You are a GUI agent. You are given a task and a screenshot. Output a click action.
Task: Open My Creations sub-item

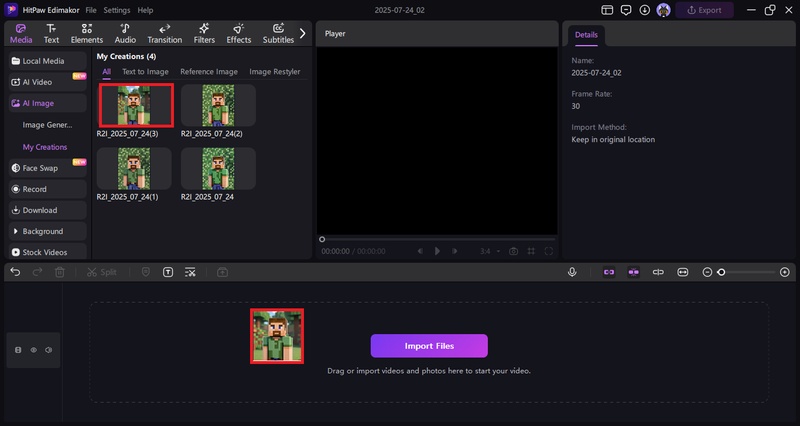click(45, 147)
